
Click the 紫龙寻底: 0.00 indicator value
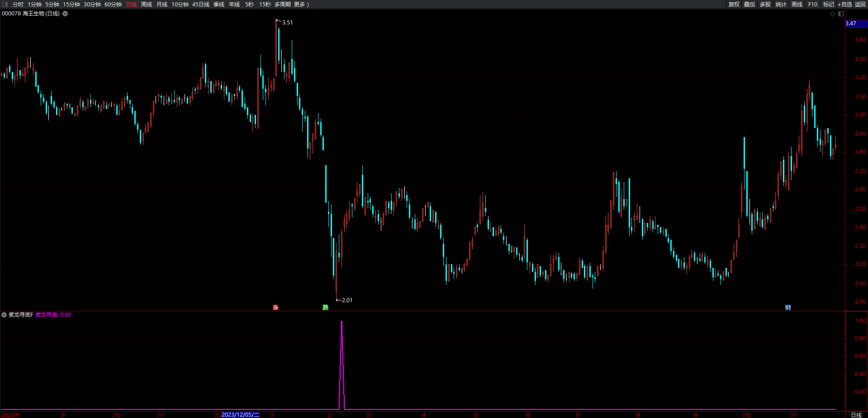click(x=53, y=315)
